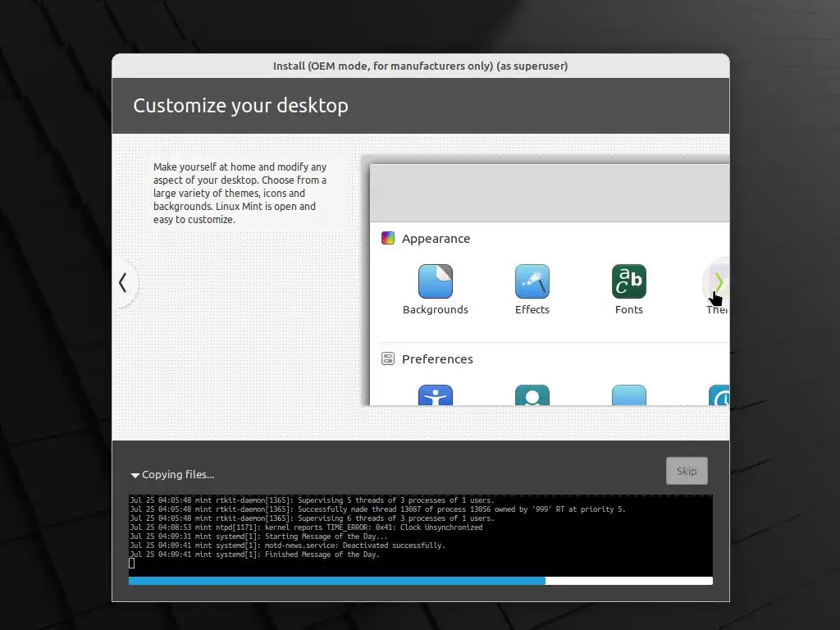Click the 'Clock Unsynchronized' log line
Screen dimensions: 840x630
[306, 527]
